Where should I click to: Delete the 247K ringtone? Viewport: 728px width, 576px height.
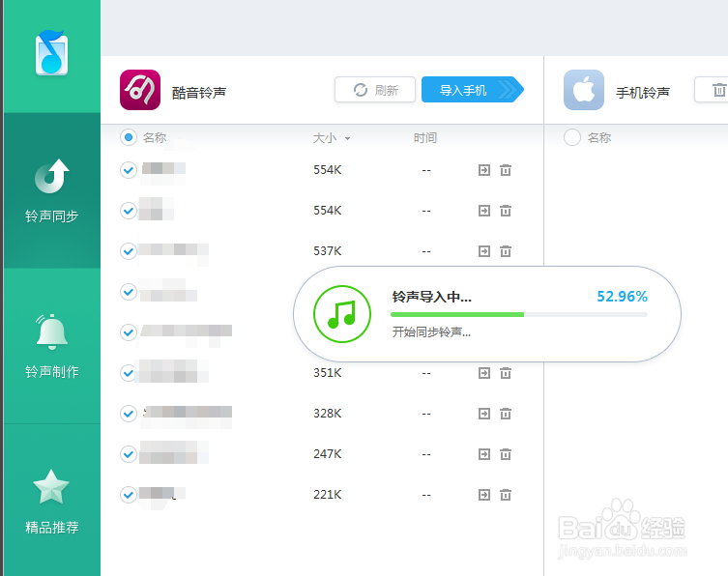(506, 454)
